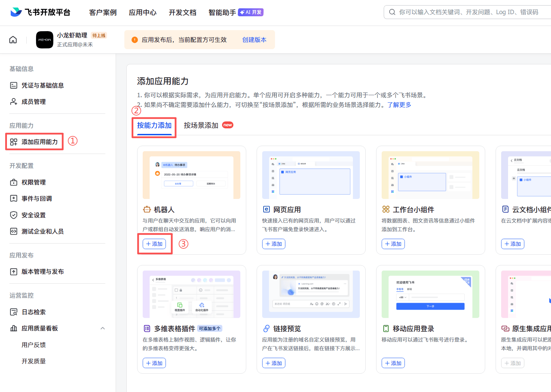Switch to the 按场景添加 tab
This screenshot has width=551, height=392.
[x=201, y=125]
